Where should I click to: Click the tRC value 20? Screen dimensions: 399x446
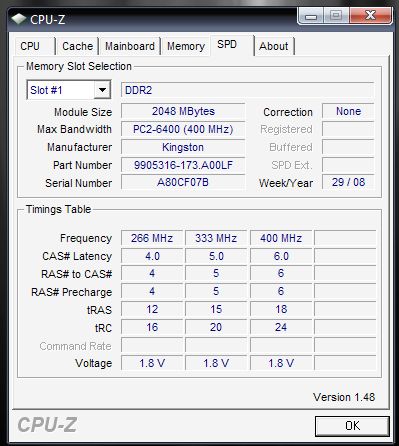coord(216,327)
